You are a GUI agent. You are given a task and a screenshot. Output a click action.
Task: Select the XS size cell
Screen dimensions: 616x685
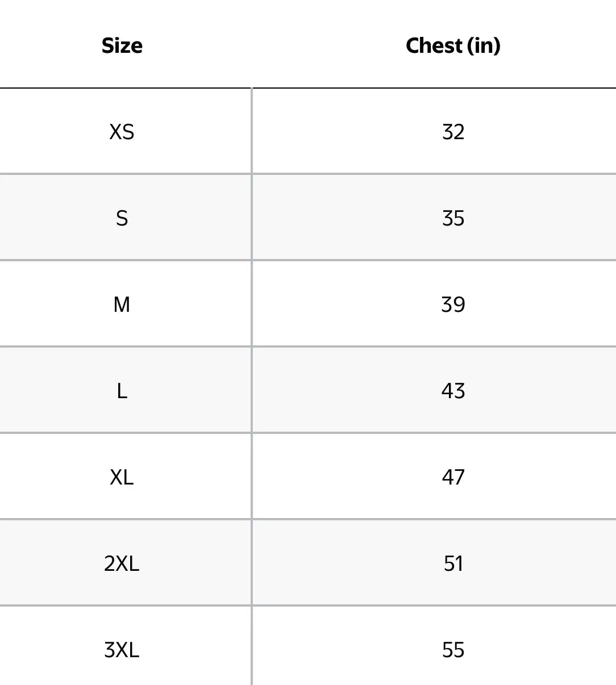(x=122, y=132)
